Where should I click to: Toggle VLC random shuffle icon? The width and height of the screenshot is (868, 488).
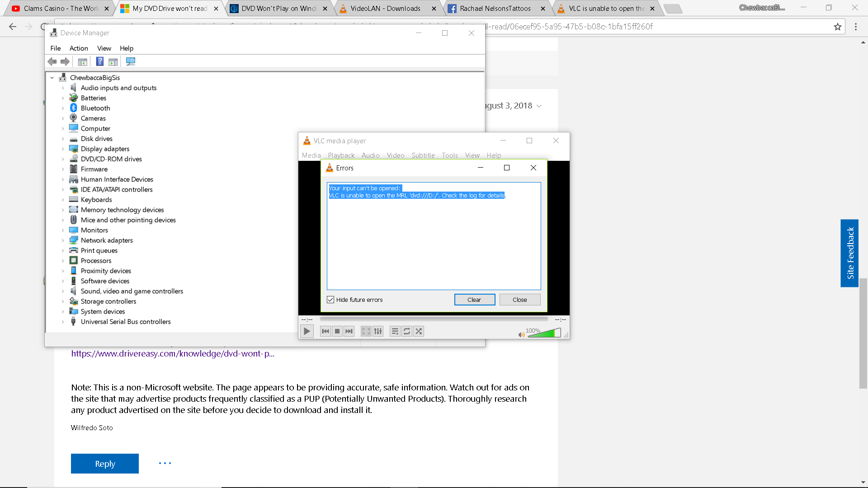point(419,331)
